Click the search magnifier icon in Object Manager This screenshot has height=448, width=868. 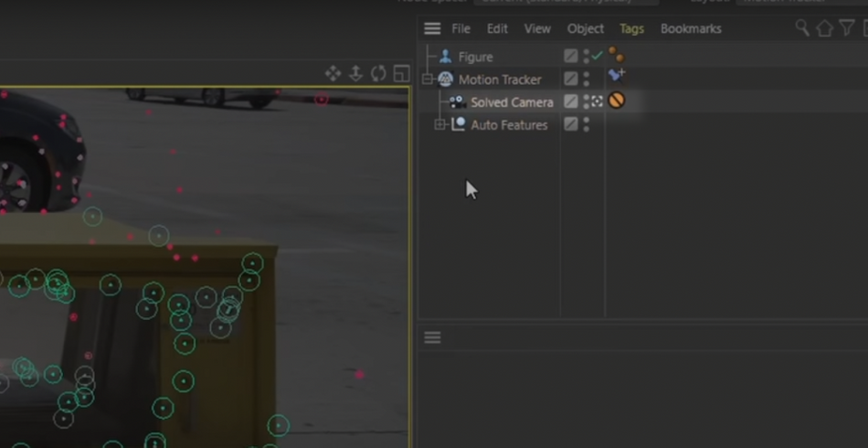pyautogui.click(x=802, y=27)
